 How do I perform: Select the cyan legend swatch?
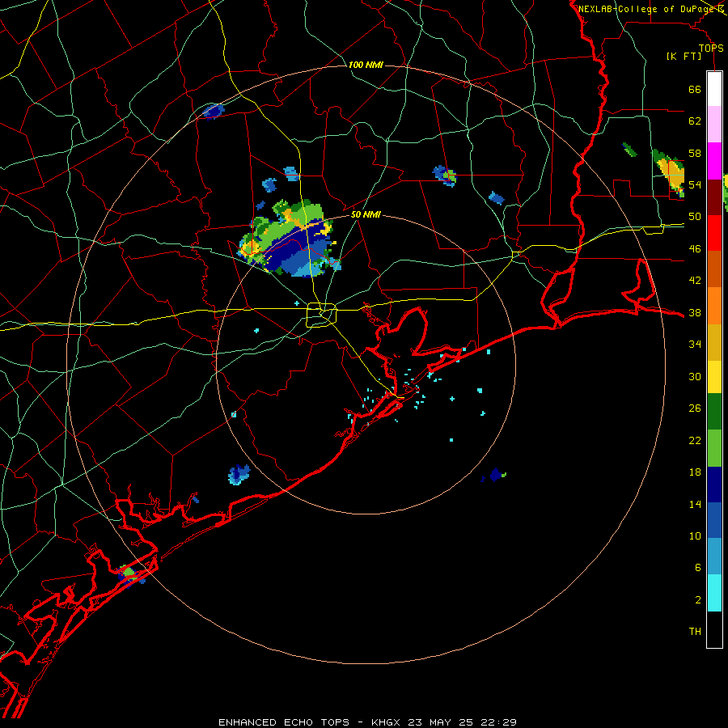714,593
